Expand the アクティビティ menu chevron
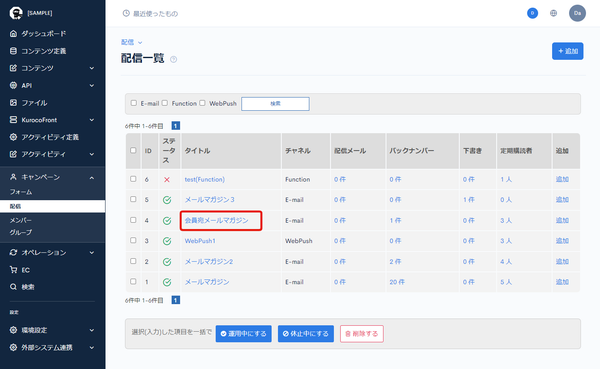This screenshot has width=600, height=369. point(92,154)
